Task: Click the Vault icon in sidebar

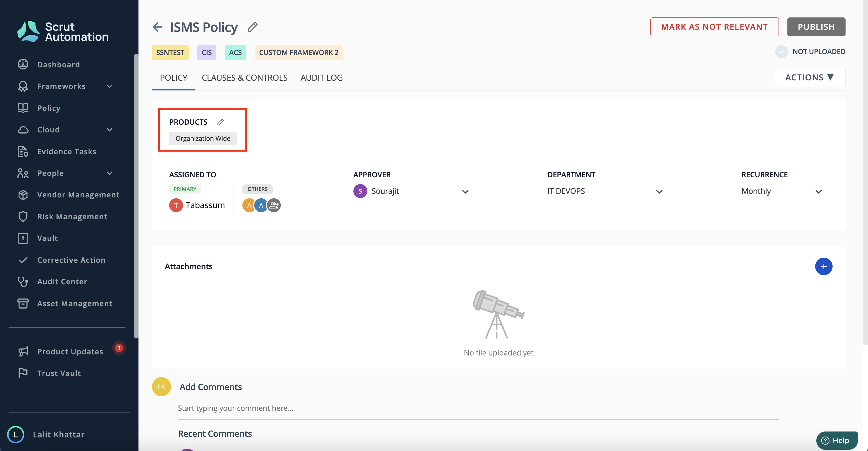Action: pyautogui.click(x=23, y=238)
